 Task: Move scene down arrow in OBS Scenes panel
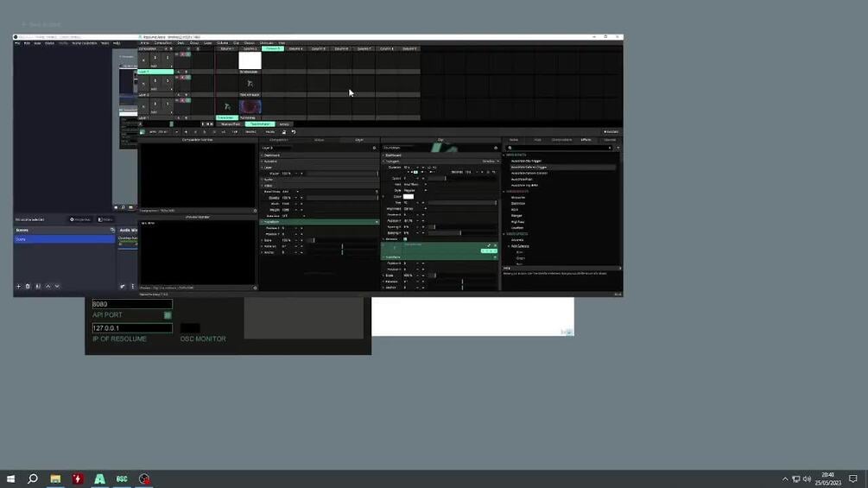pos(57,287)
